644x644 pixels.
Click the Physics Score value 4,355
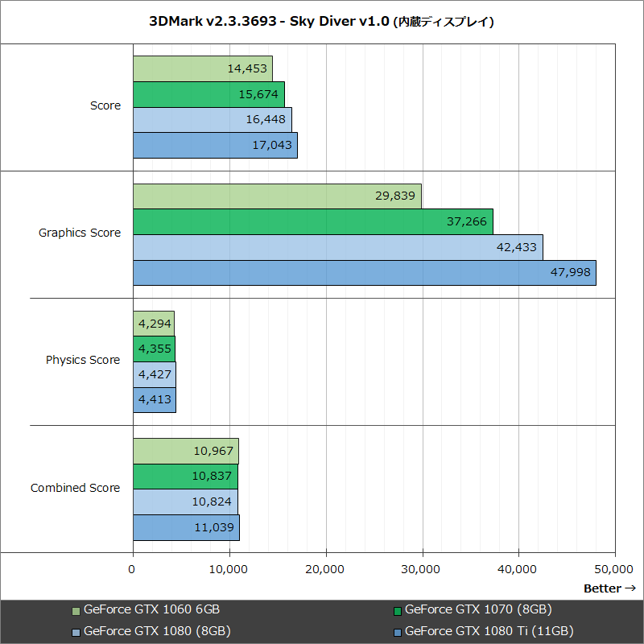(x=155, y=349)
